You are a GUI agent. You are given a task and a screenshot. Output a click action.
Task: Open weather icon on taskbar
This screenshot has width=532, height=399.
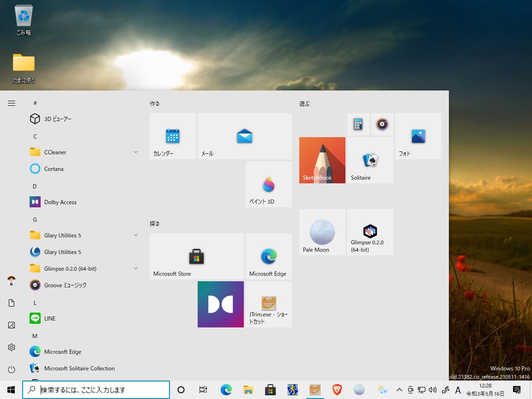click(x=382, y=390)
